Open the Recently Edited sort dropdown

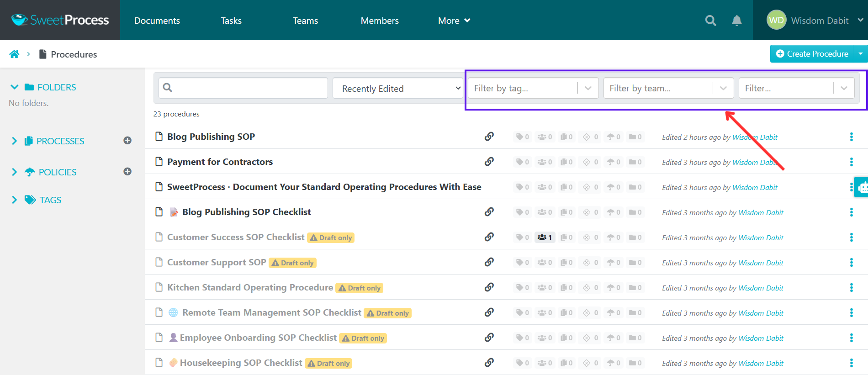pyautogui.click(x=398, y=88)
